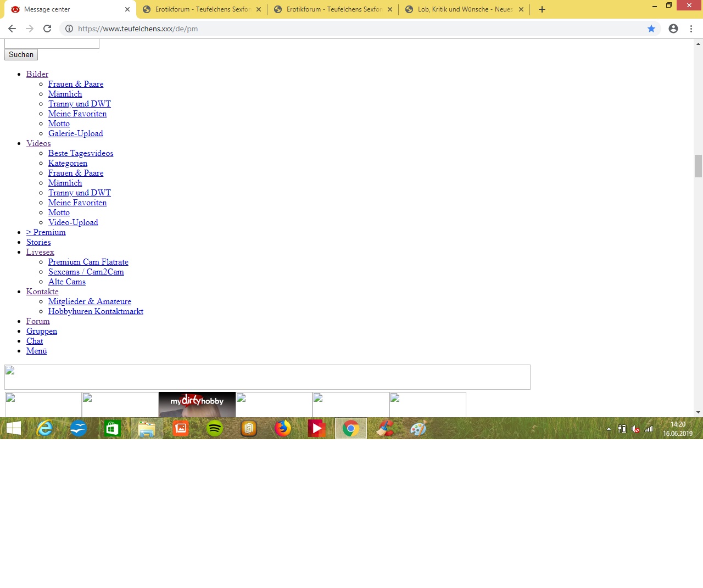703x588 pixels.
Task: Open the Galerie-Upload link
Action: tap(75, 133)
